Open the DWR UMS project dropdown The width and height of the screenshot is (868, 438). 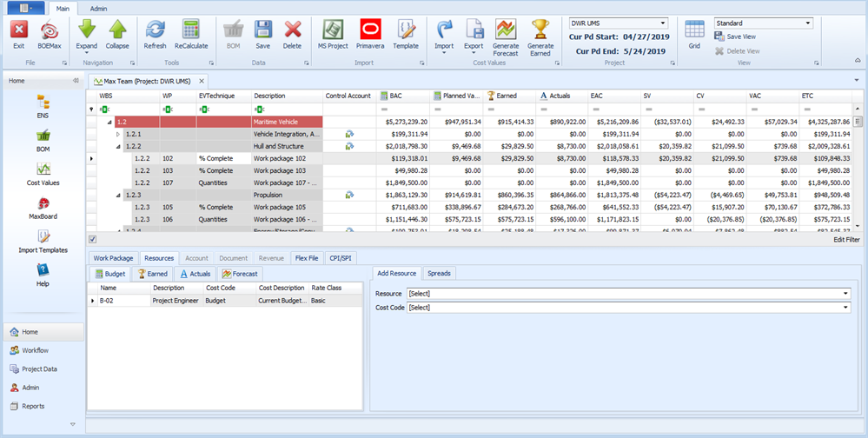[662, 23]
